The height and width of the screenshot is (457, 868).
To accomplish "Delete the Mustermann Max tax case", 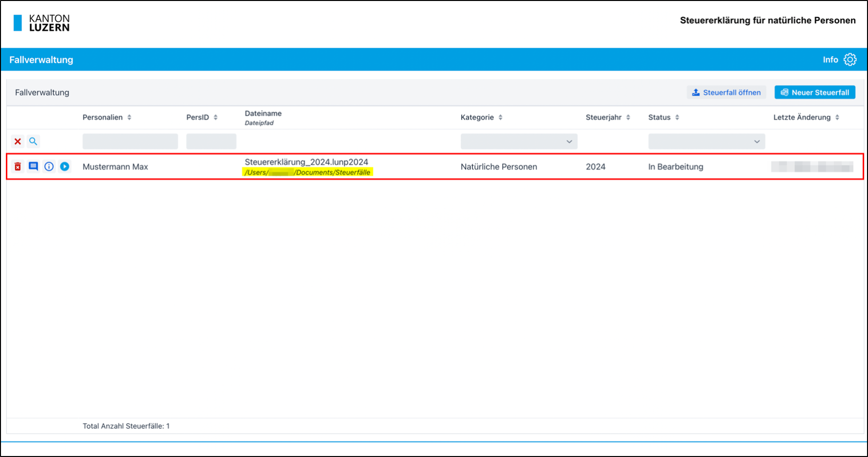I will pos(18,167).
